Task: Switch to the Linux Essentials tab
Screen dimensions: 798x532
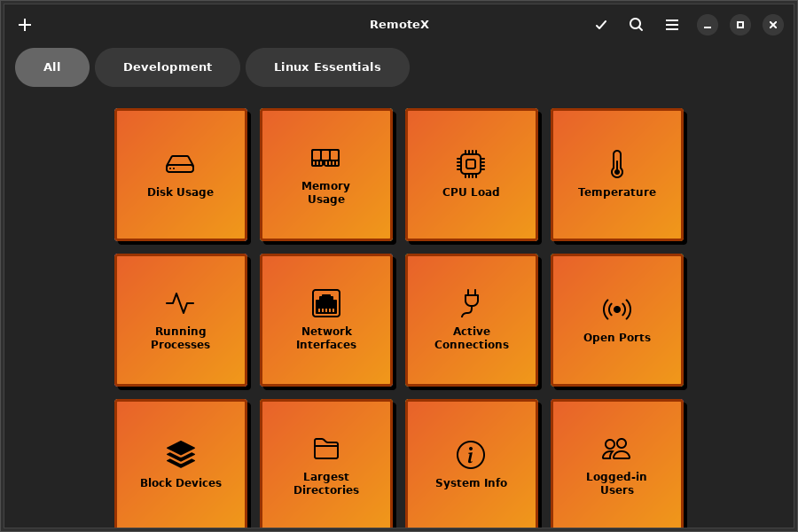Action: [x=327, y=67]
